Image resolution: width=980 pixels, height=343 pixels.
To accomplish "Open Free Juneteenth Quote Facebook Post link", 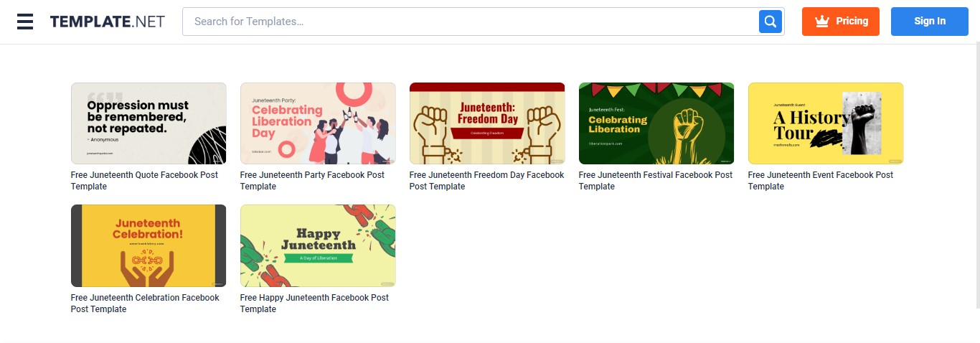I will click(144, 181).
